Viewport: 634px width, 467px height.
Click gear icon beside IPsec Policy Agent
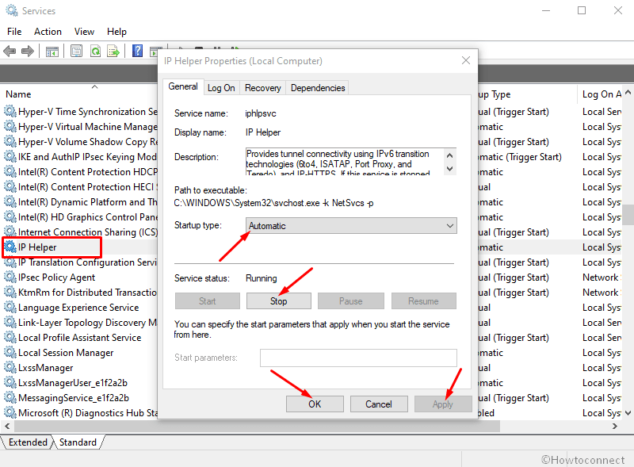tap(10, 277)
